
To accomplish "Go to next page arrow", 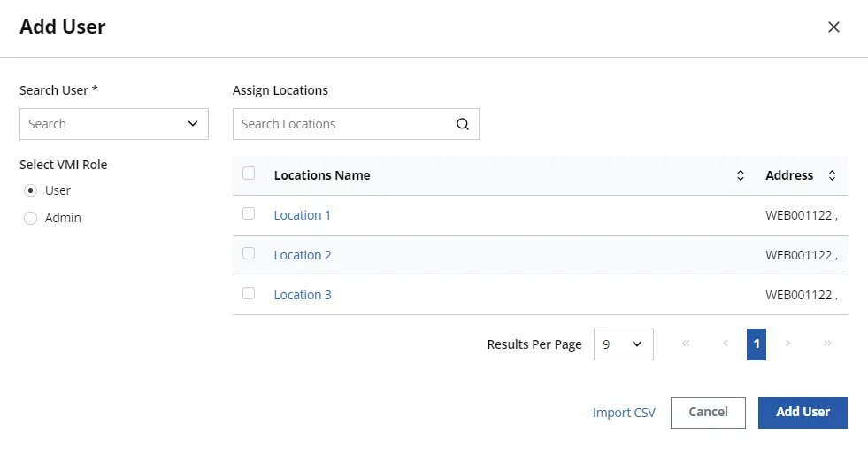I will point(787,344).
